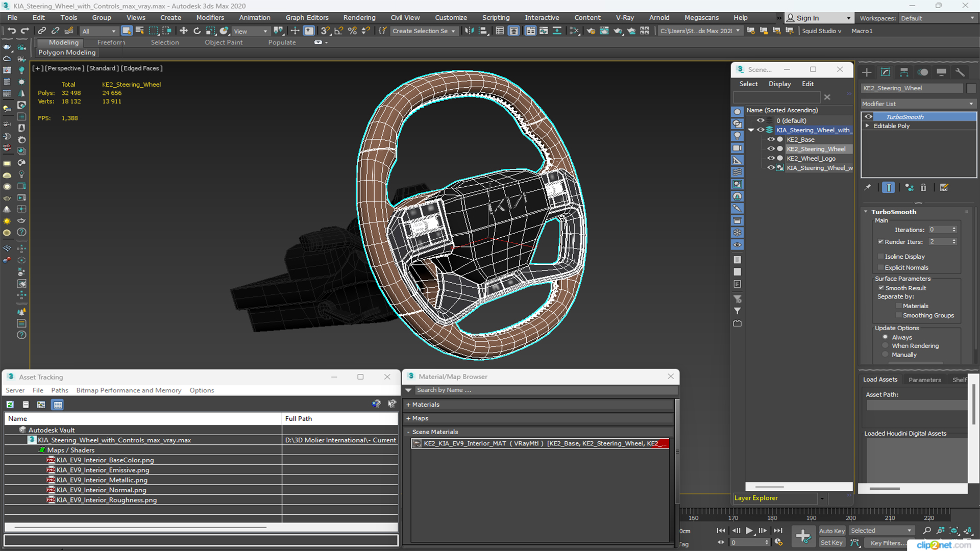
Task: Open the Render Setup teapot icon
Action: 591,31
